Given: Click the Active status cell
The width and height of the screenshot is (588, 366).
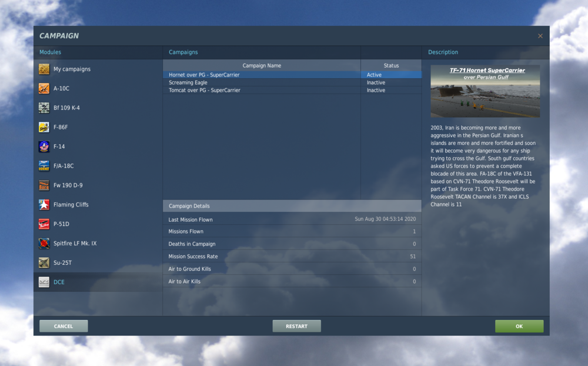Looking at the screenshot, I should click(x=391, y=75).
